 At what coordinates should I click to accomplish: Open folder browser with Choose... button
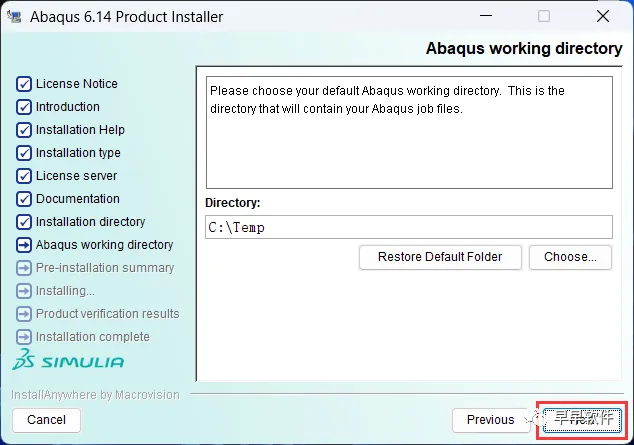point(570,257)
